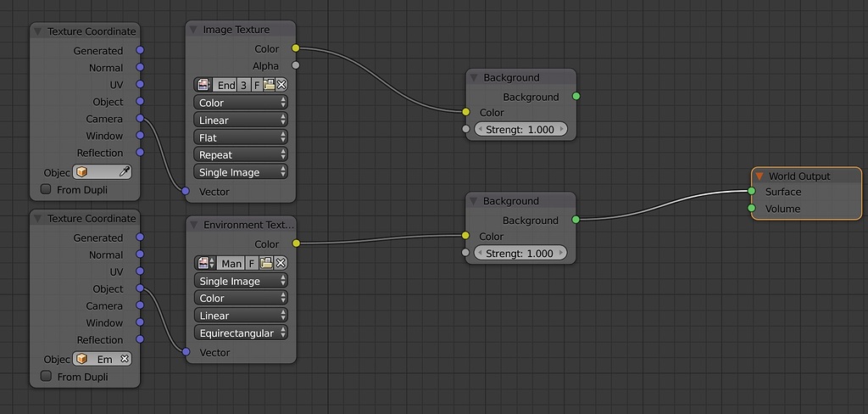The image size is (868, 414).
Task: Click Normal socket of upper Texture Coordinate
Action: pos(140,68)
